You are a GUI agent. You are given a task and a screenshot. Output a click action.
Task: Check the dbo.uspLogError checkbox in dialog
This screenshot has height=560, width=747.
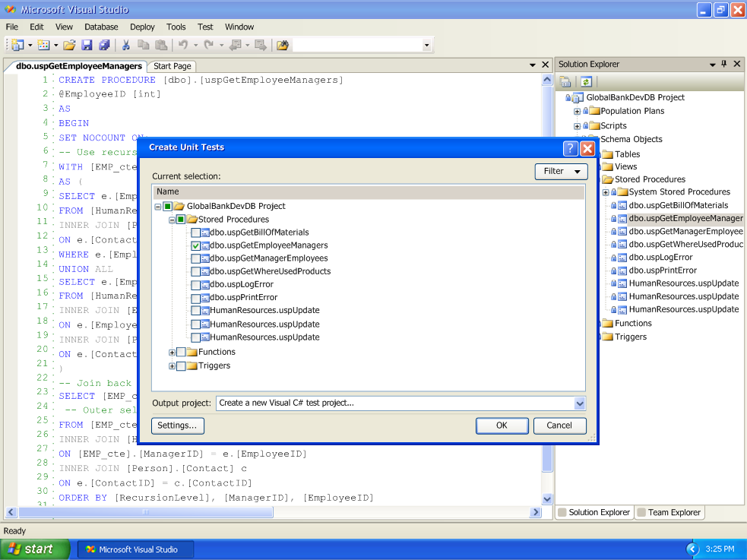click(195, 285)
